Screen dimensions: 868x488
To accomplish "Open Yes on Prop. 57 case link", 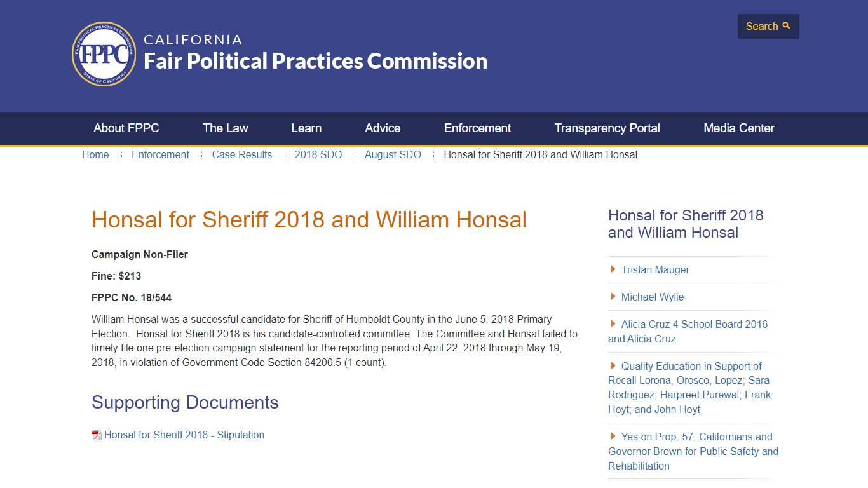I will [x=693, y=451].
